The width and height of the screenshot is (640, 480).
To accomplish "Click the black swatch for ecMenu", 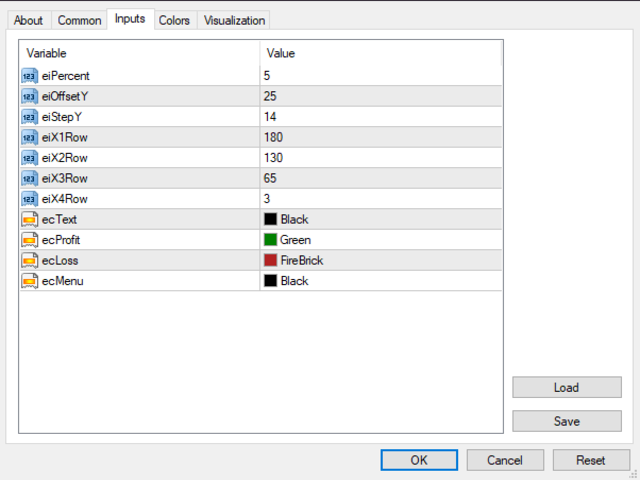I will click(x=270, y=280).
